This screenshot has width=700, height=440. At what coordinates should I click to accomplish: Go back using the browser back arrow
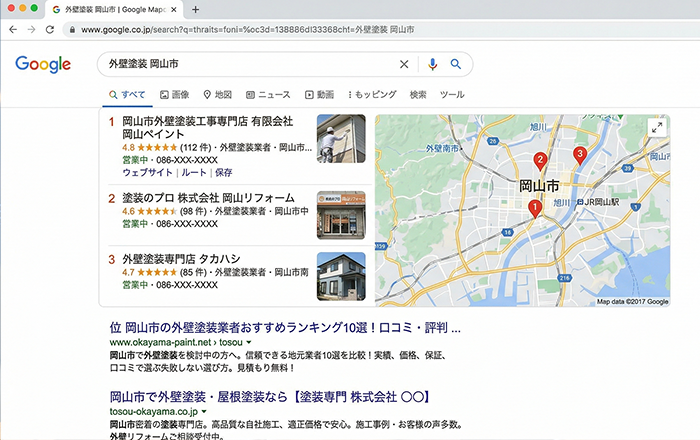click(x=12, y=30)
